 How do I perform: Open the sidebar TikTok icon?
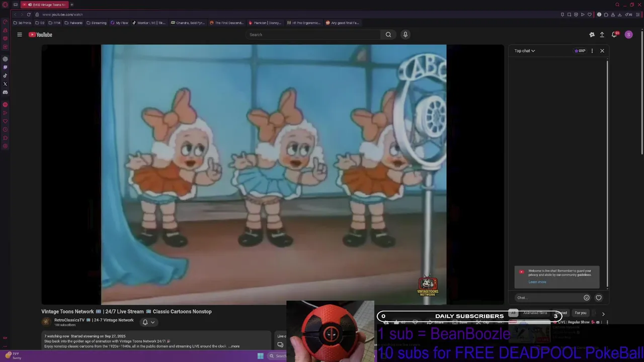(5, 75)
